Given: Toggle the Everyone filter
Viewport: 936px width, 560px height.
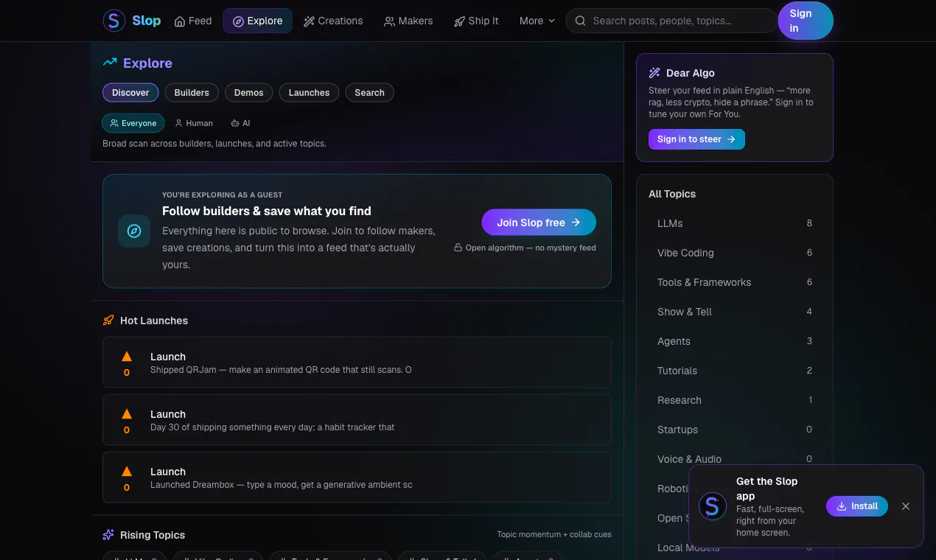Looking at the screenshot, I should click(x=133, y=123).
